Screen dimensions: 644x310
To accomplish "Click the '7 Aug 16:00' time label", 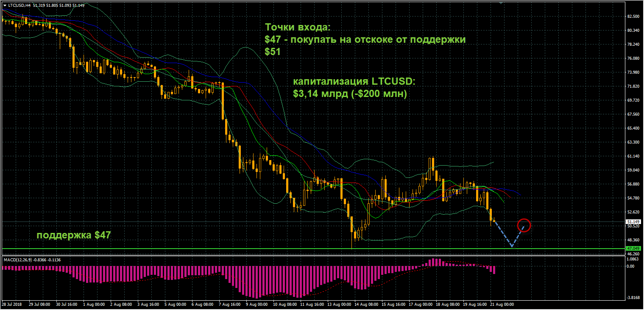I will (x=230, y=304).
